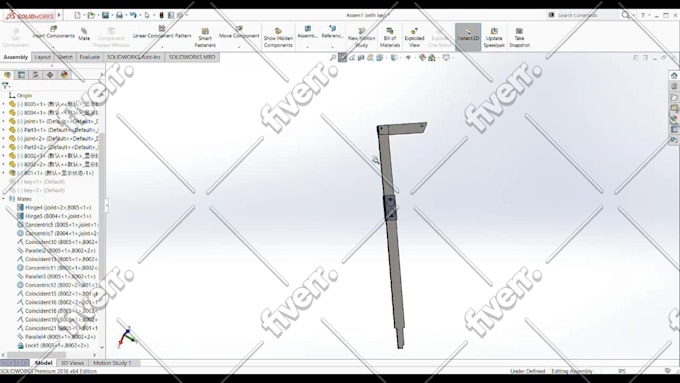Switch to the Model bottom tab

(43, 363)
